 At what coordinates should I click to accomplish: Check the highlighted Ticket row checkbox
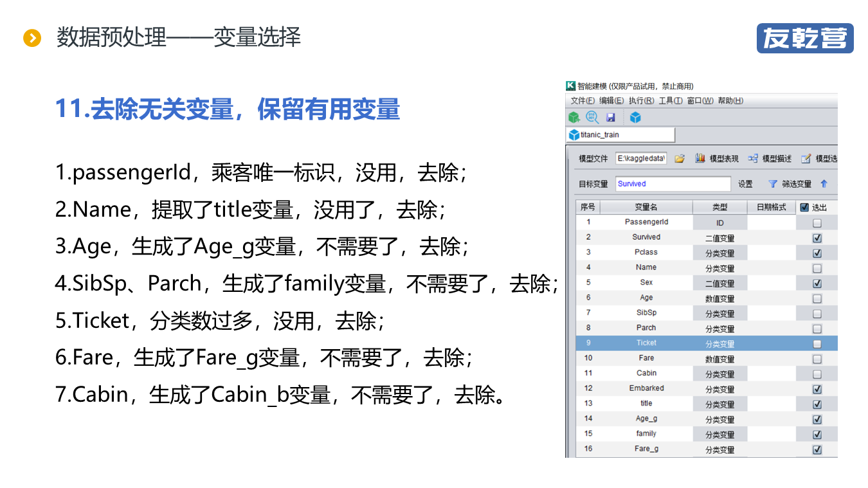(x=817, y=343)
